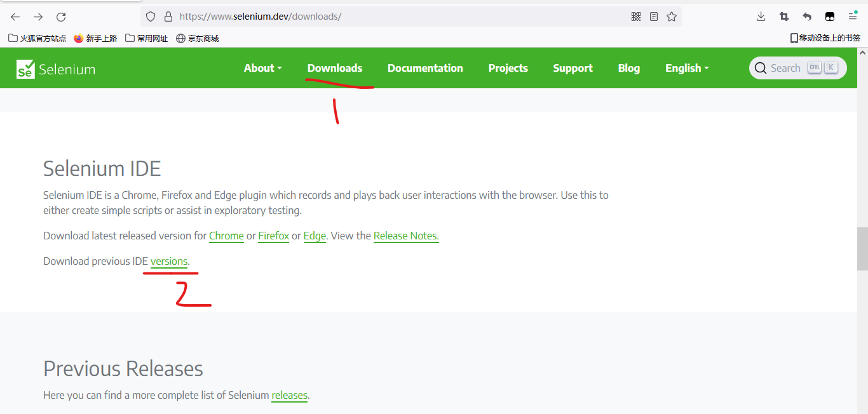Click the Selenium logo in header

click(x=56, y=69)
